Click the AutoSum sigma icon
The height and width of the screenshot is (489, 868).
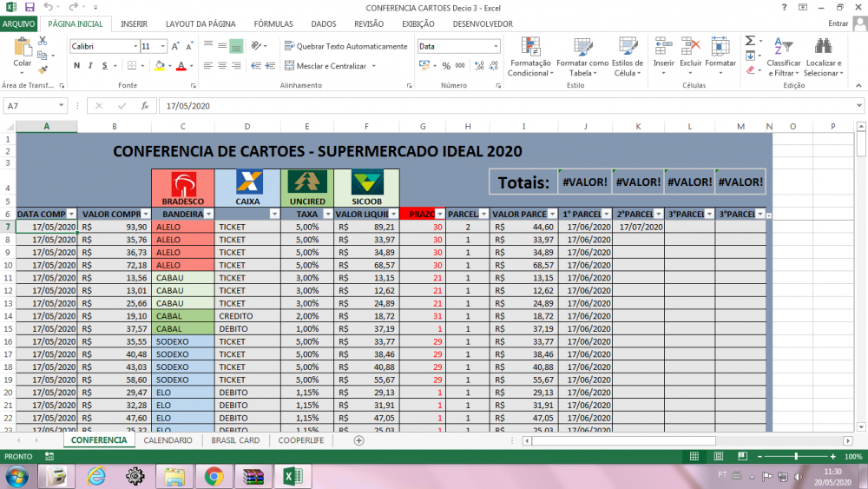click(x=750, y=41)
